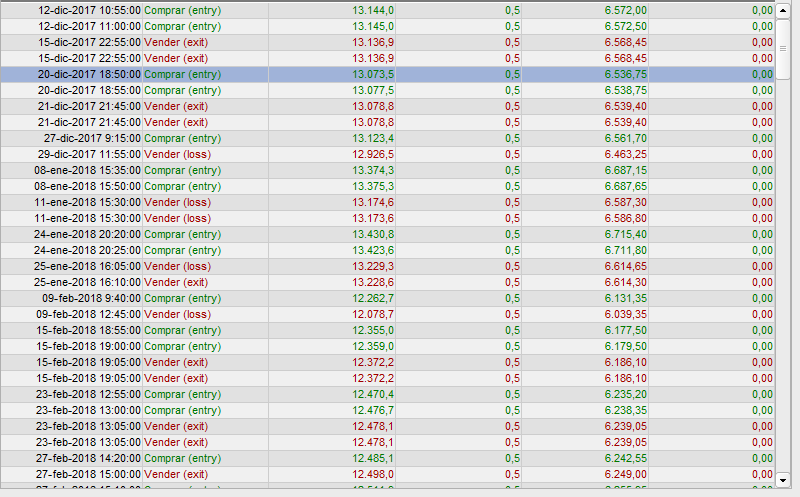The width and height of the screenshot is (800, 497).
Task: Select highlighted row 20-dic-2017 18:50:00
Action: [388, 74]
